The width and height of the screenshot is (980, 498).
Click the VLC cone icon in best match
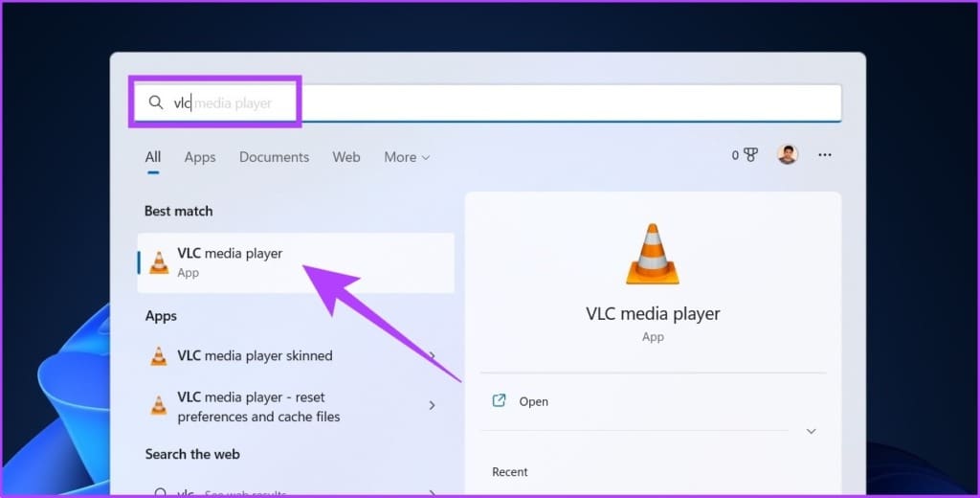point(160,262)
